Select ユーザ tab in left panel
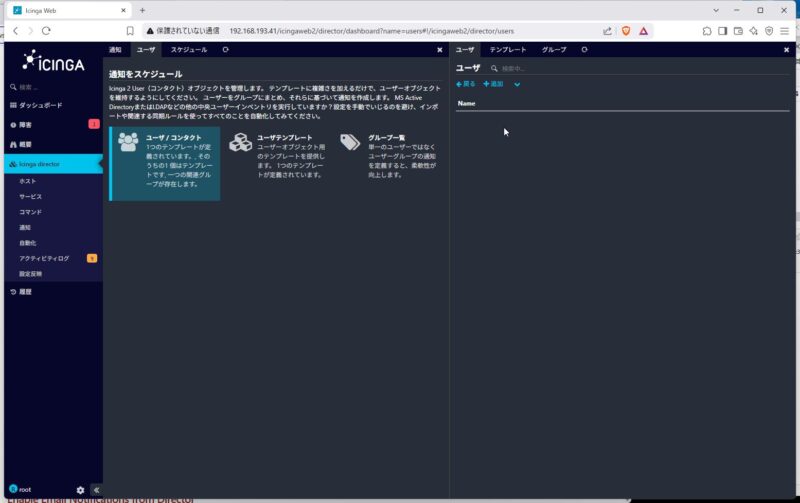Viewport: 800px width, 503px height. coord(146,49)
